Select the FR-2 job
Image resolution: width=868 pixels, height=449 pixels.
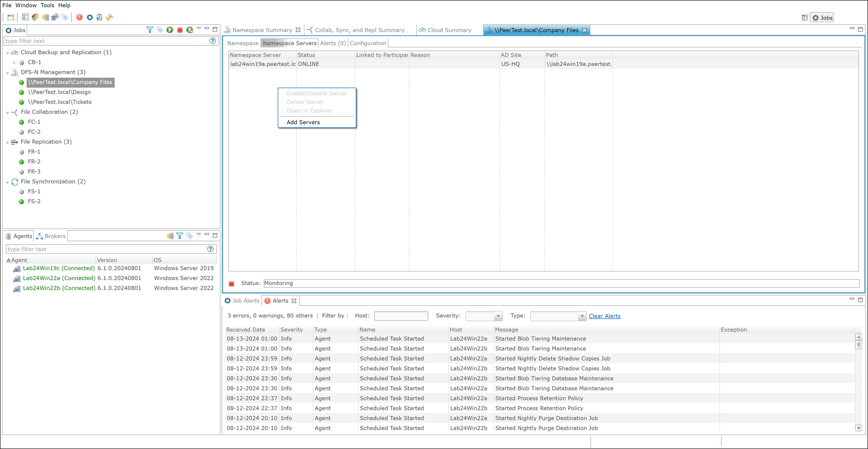[x=34, y=162]
